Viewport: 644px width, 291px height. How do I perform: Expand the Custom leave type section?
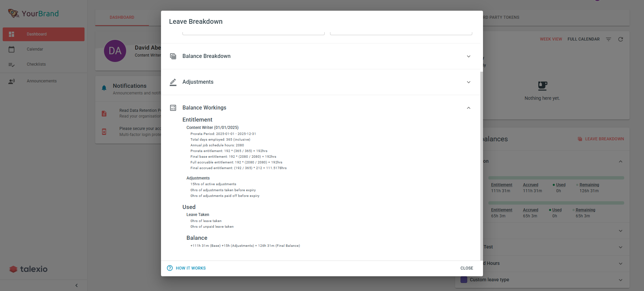tap(620, 280)
